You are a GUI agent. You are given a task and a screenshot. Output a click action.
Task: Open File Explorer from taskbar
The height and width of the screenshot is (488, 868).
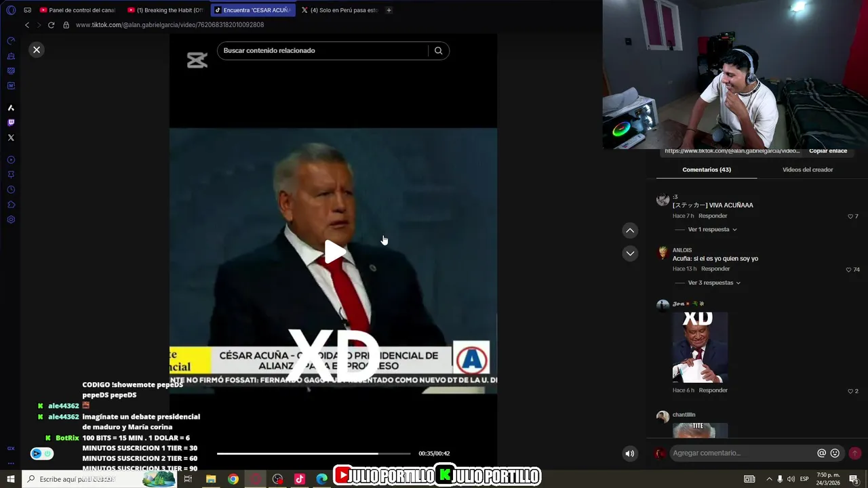tap(211, 479)
